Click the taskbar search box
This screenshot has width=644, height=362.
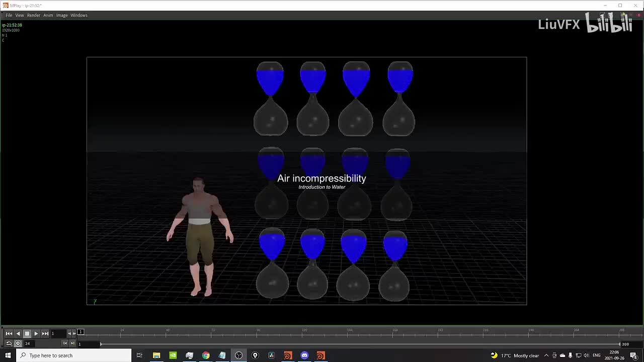pos(73,355)
